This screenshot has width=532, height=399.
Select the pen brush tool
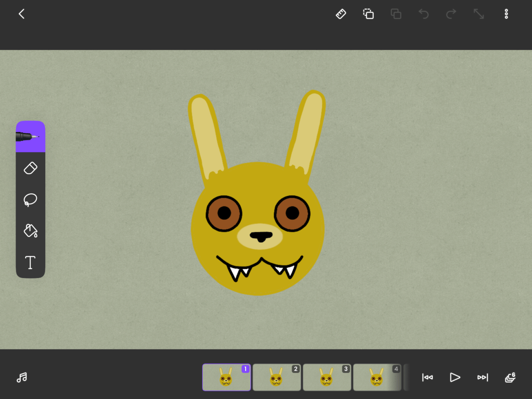[x=30, y=137]
